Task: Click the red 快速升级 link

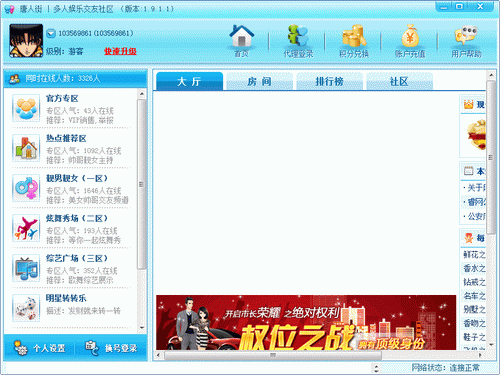Action: [120, 51]
